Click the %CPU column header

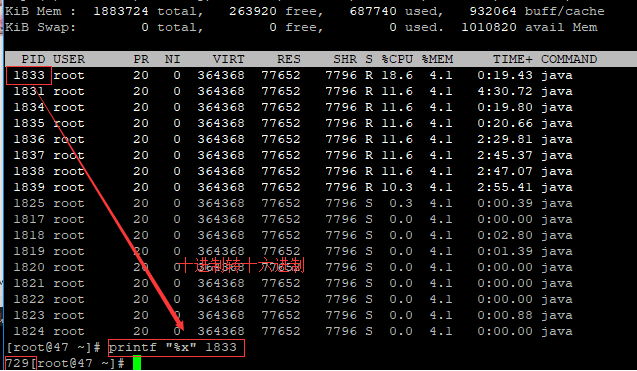397,59
